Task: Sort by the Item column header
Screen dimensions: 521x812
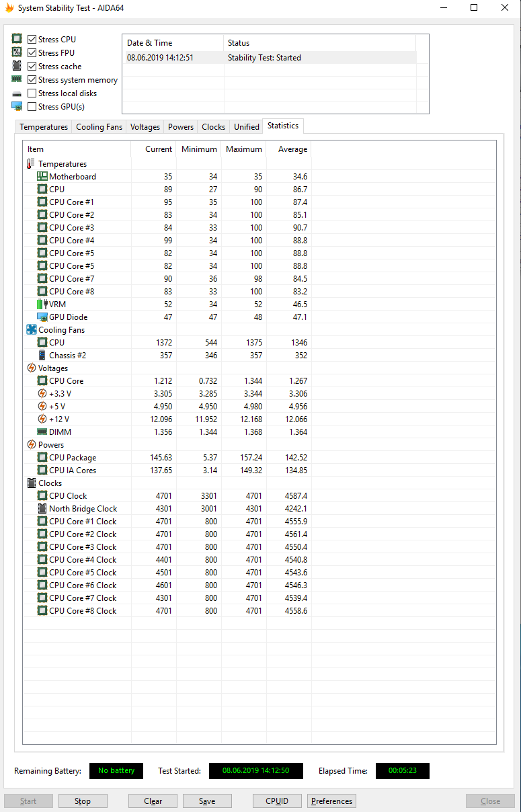Action: pyautogui.click(x=77, y=149)
